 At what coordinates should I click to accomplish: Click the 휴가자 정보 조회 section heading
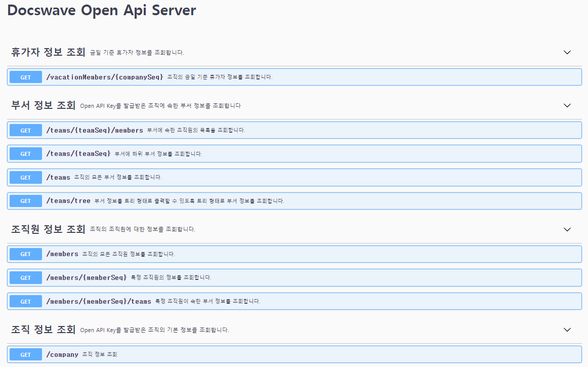48,52
